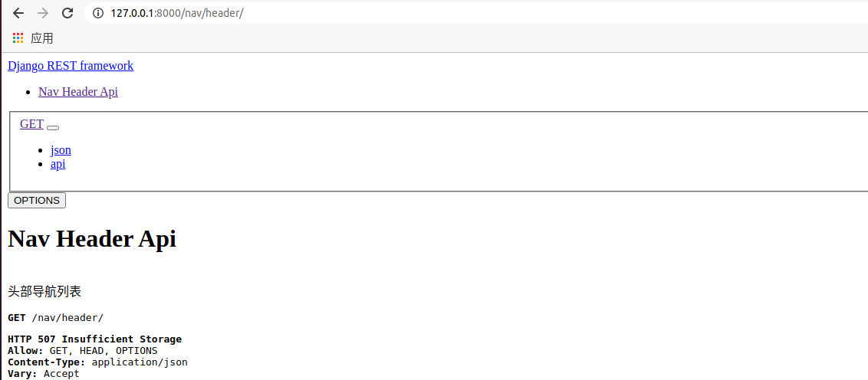Click the HTTP 507 Insufficient Storage status line

click(x=94, y=339)
